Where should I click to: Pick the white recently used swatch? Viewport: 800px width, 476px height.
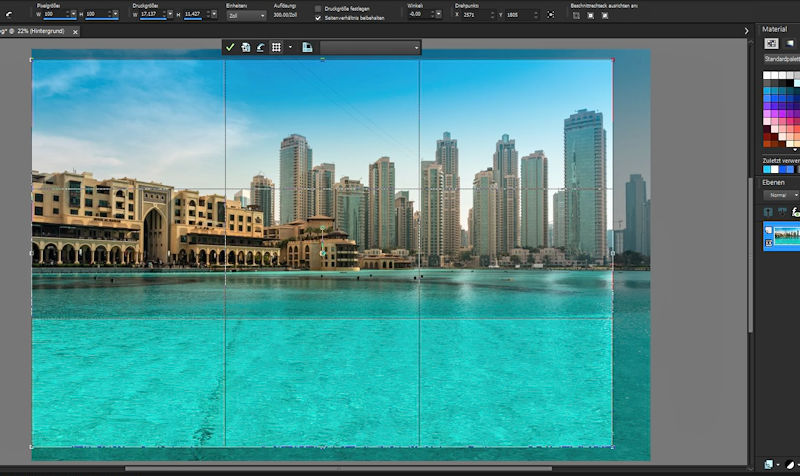point(774,169)
